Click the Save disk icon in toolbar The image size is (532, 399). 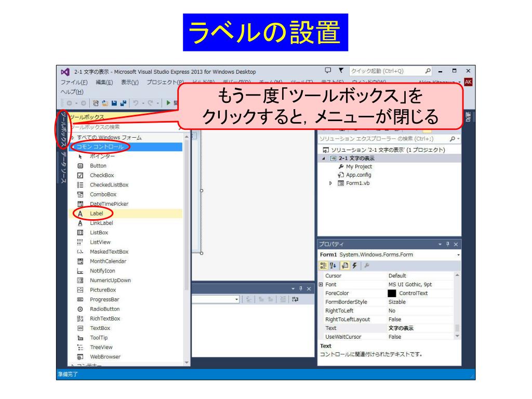114,103
